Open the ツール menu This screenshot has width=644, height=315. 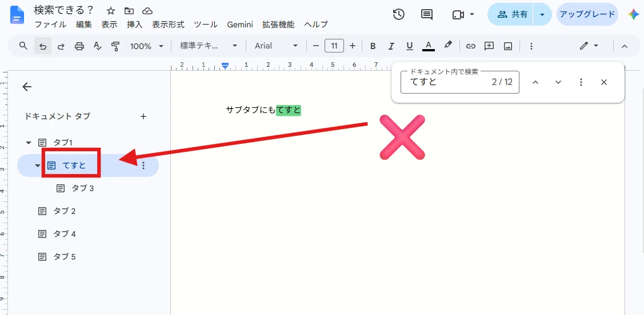[x=206, y=24]
